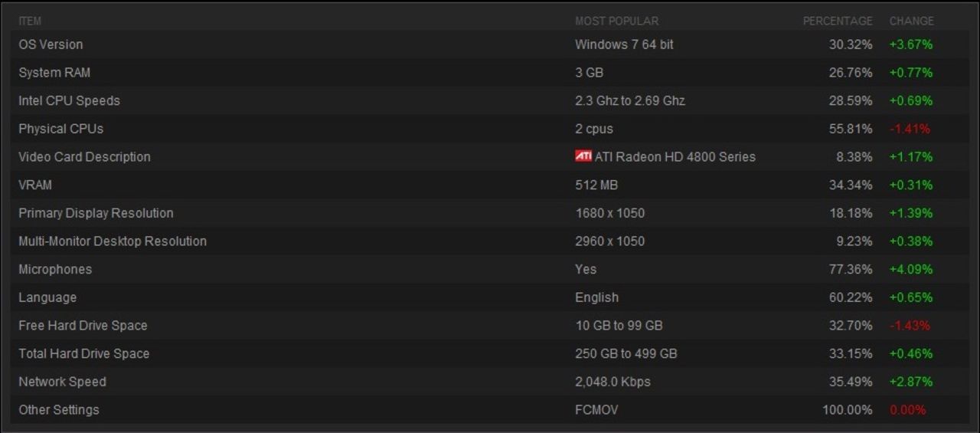Click the 250 GB to 499 GB value

click(x=626, y=353)
